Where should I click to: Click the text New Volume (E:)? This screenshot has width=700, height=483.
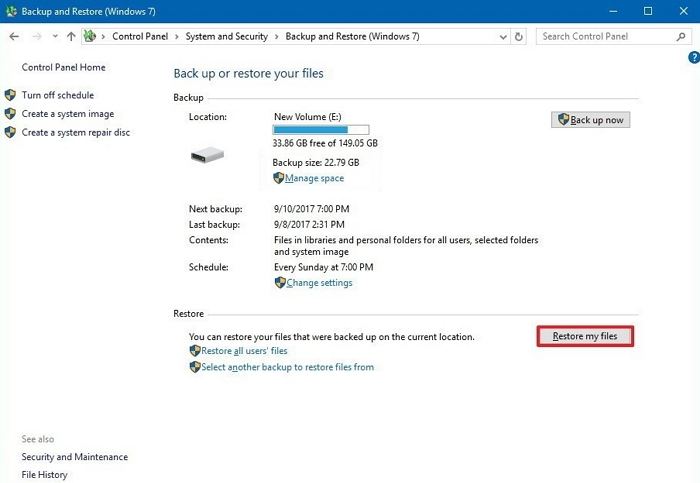308,117
